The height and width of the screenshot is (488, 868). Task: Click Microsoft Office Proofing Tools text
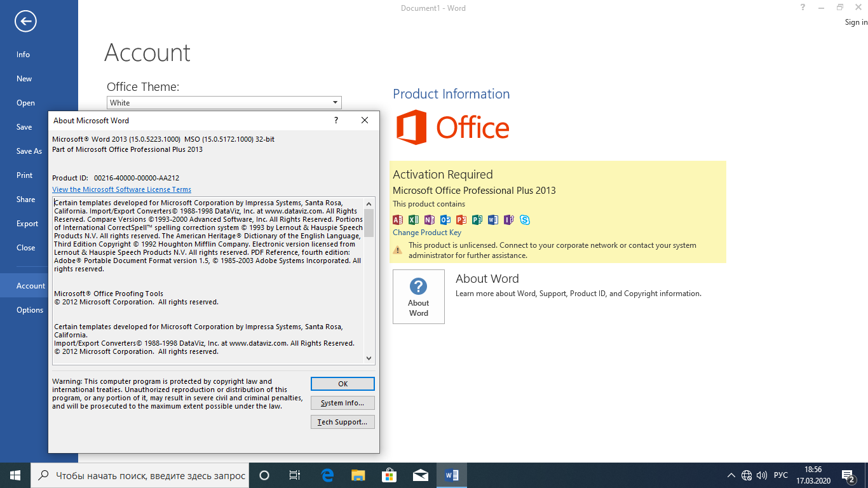pyautogui.click(x=109, y=294)
